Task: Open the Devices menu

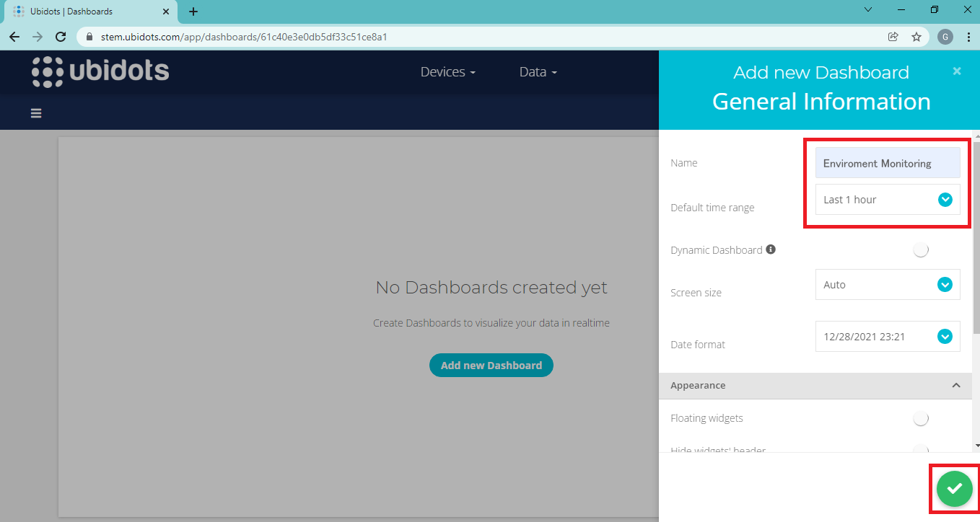Action: (x=447, y=72)
